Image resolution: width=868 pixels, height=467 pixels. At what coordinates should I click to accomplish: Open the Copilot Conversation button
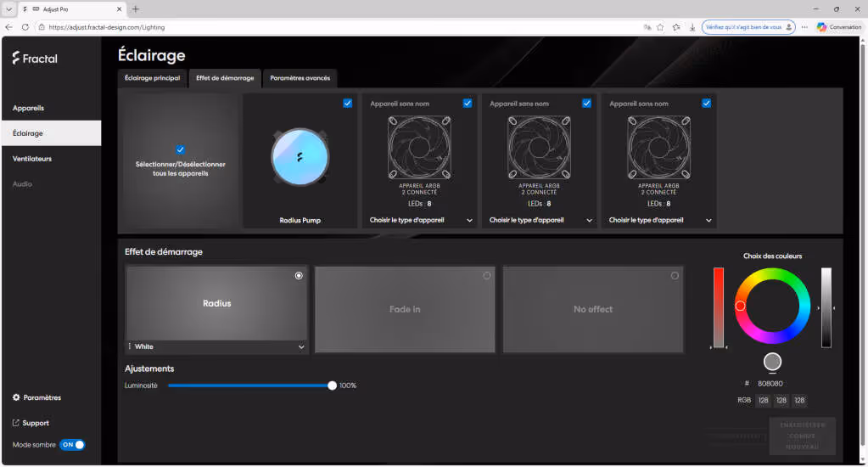[839, 26]
